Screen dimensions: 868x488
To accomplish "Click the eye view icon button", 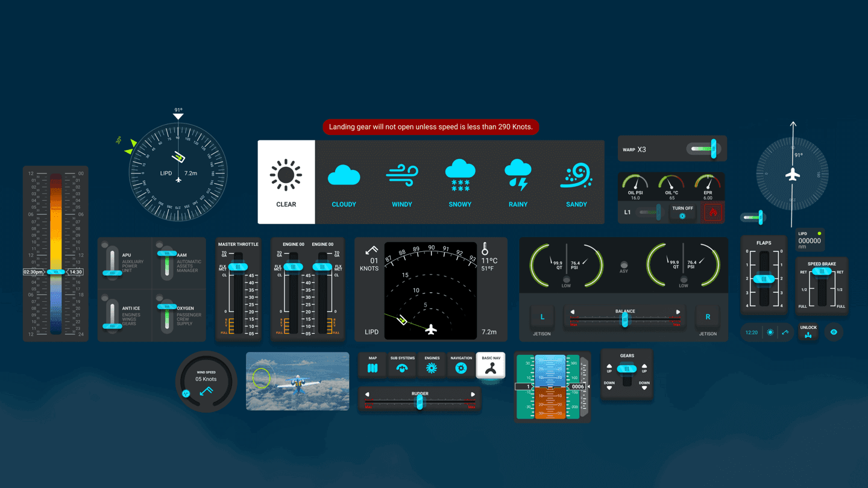I will pos(834,332).
